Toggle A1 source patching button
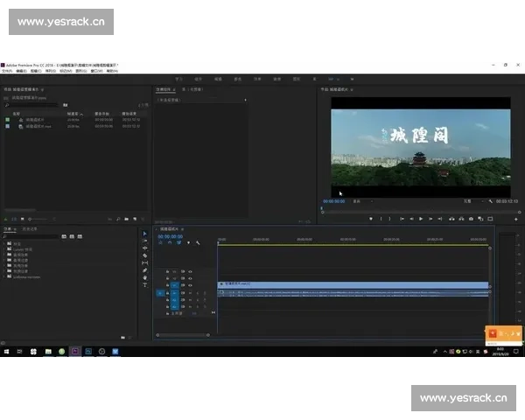 click(x=160, y=293)
